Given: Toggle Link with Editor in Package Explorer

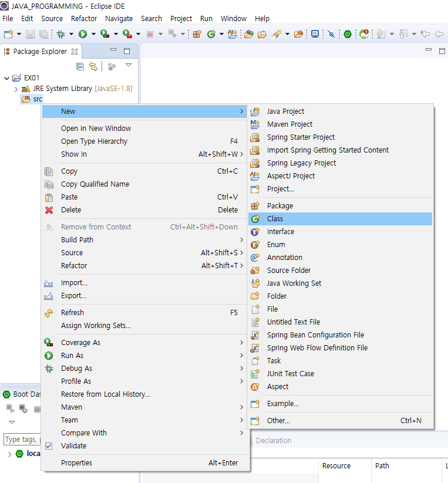Looking at the screenshot, I should [x=93, y=66].
